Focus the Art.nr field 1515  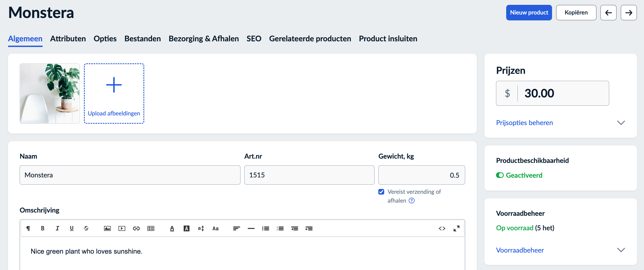[x=309, y=175]
